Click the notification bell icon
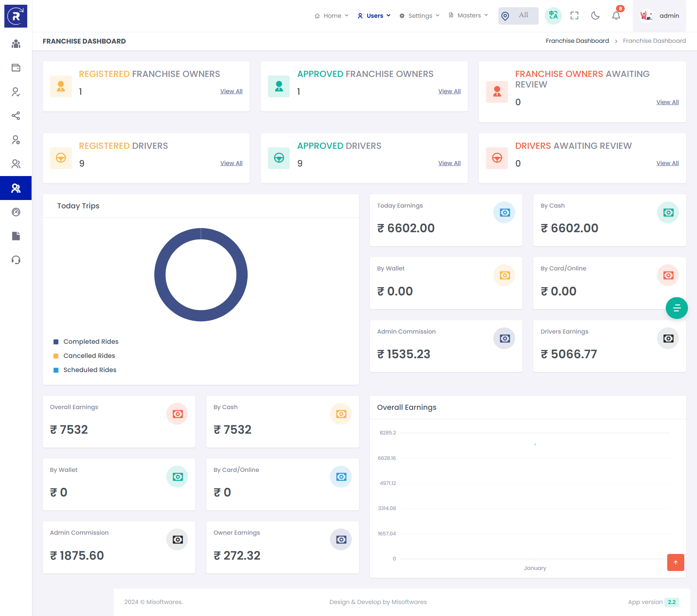Screen dimensions: 697x616 pos(616,16)
